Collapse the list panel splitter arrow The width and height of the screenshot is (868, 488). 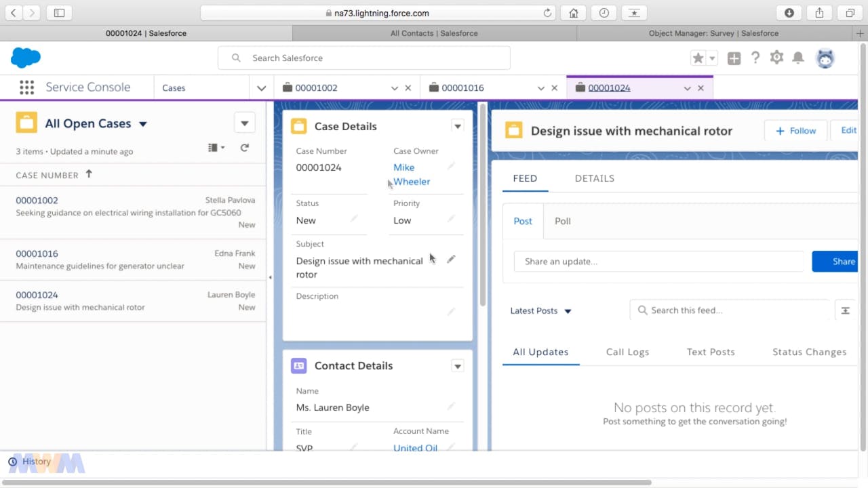(x=270, y=277)
